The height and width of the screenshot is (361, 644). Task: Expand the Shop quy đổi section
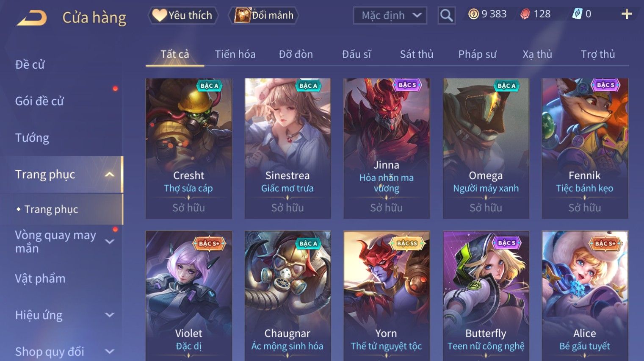(109, 351)
